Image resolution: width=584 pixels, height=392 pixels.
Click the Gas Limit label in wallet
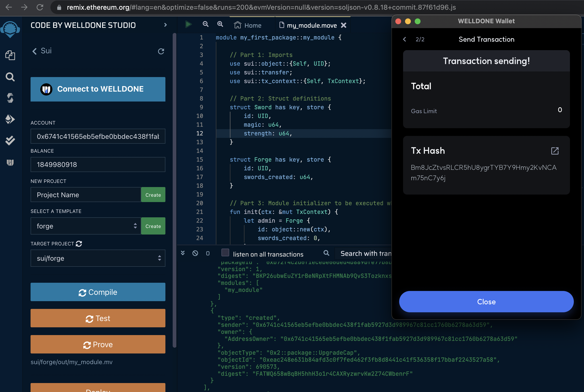tap(424, 111)
